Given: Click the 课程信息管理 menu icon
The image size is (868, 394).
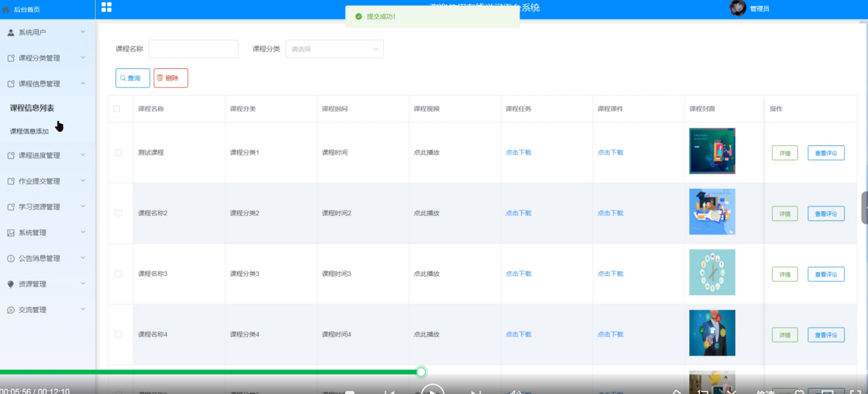Looking at the screenshot, I should coord(11,84).
